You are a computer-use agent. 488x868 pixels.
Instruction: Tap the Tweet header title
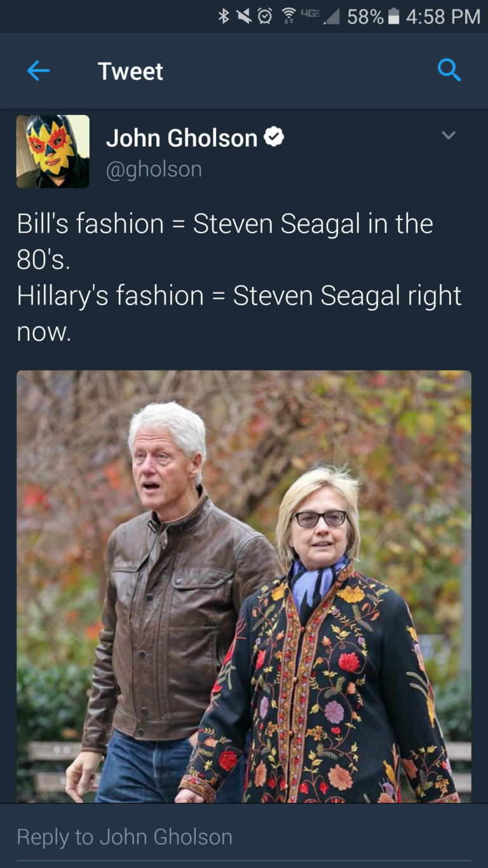130,71
